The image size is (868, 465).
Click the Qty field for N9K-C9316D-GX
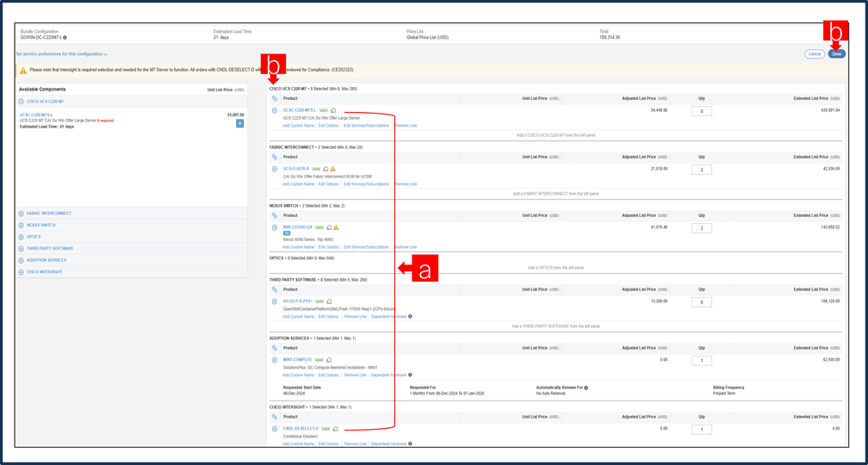coord(701,228)
